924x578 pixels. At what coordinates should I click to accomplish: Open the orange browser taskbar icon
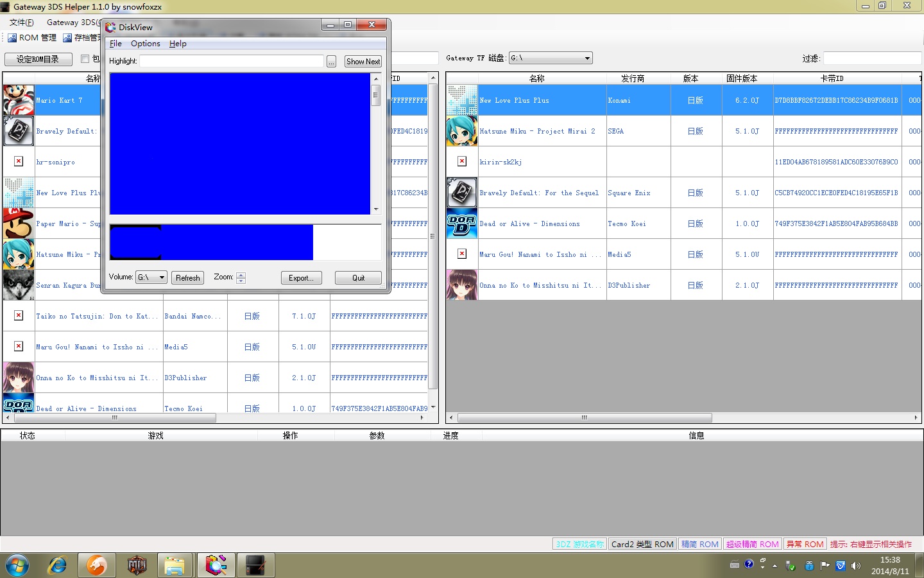[x=97, y=565]
